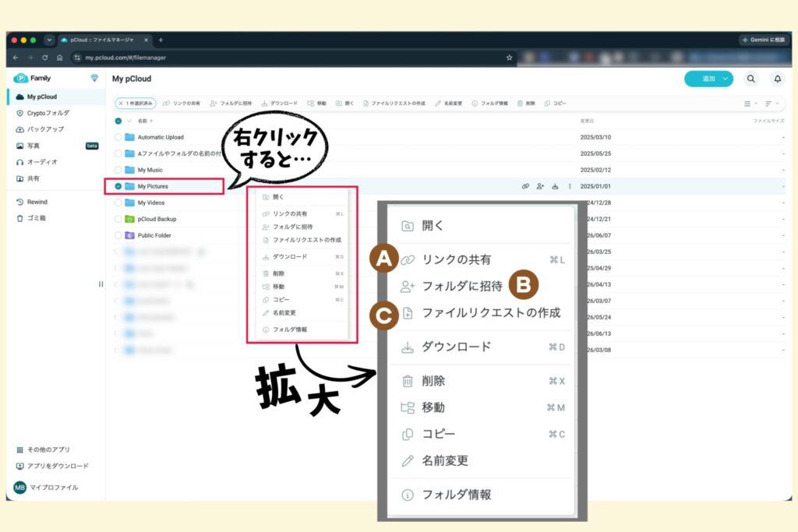This screenshot has width=798, height=532.
Task: Click the browser home icon
Action: (x=59, y=58)
